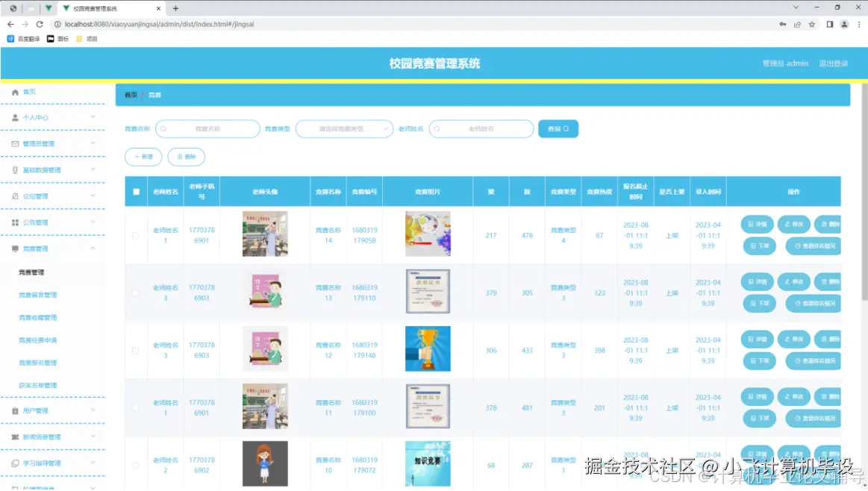This screenshot has height=491, width=868.
Task: Click the first row's teacher avatar image
Action: click(266, 234)
